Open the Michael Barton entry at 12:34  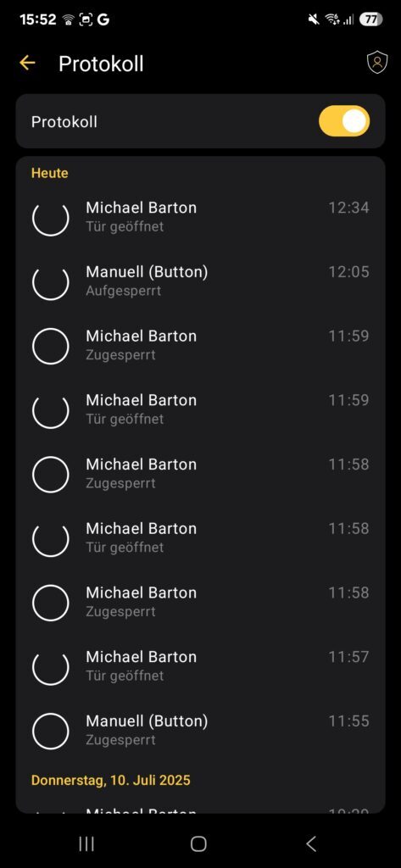(x=200, y=217)
